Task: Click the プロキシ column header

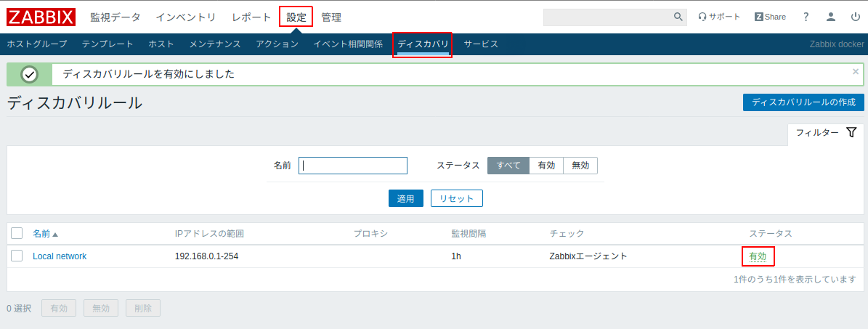Action: (x=371, y=234)
